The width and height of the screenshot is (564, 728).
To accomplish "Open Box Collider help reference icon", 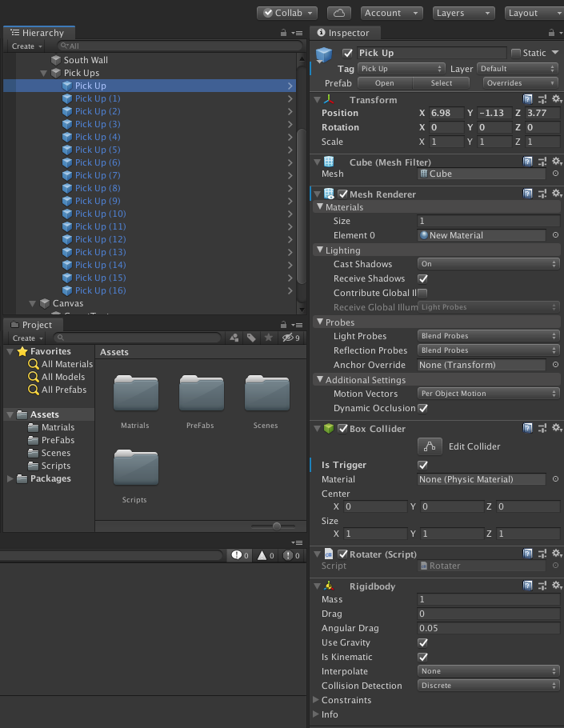I will click(x=528, y=428).
